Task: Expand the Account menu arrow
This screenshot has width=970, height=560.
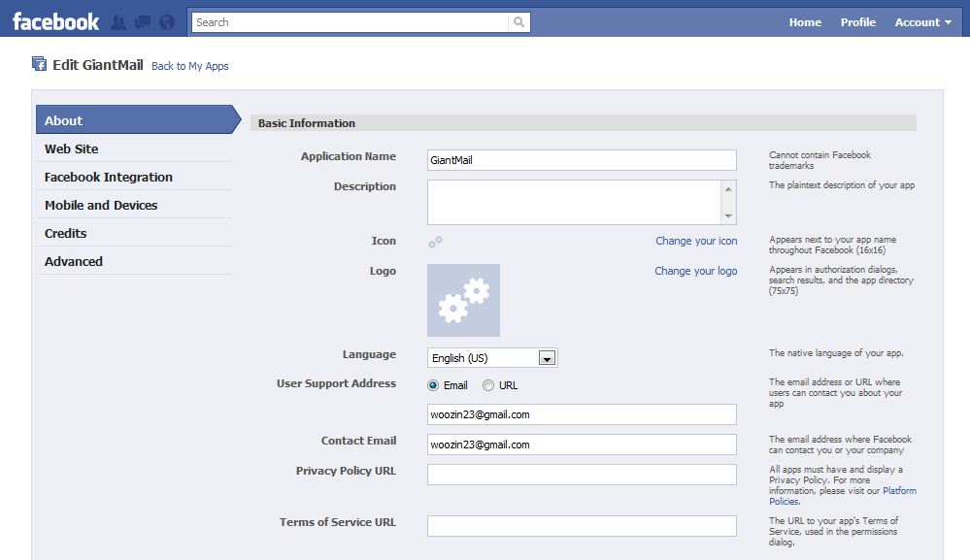Action: click(x=948, y=22)
